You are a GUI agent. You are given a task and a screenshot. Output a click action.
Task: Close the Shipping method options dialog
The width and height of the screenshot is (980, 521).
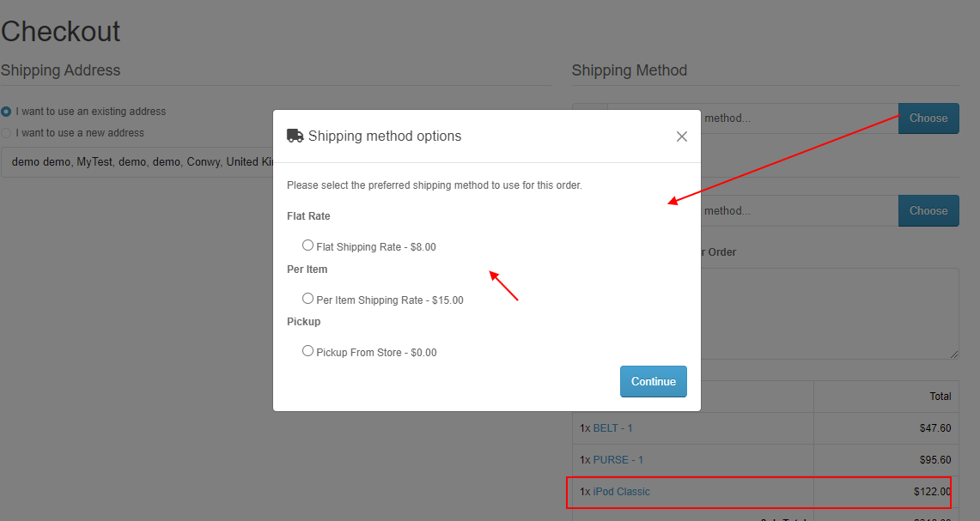(x=682, y=136)
